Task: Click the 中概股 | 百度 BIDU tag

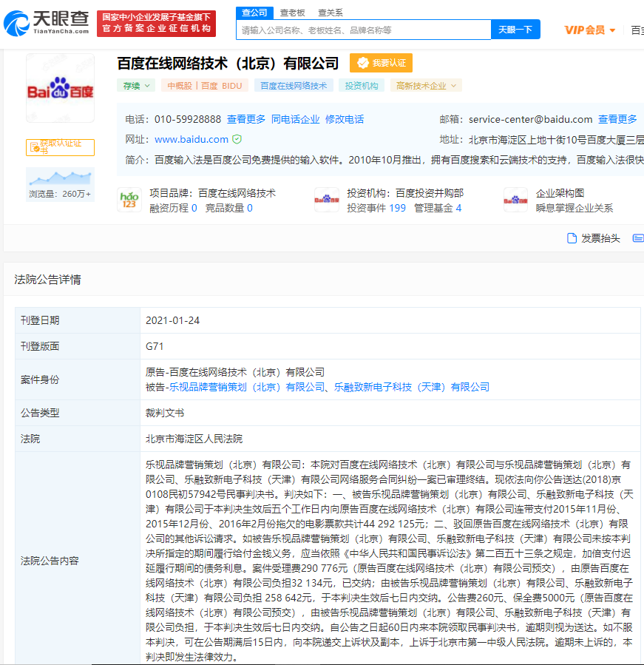Action: pyautogui.click(x=205, y=86)
